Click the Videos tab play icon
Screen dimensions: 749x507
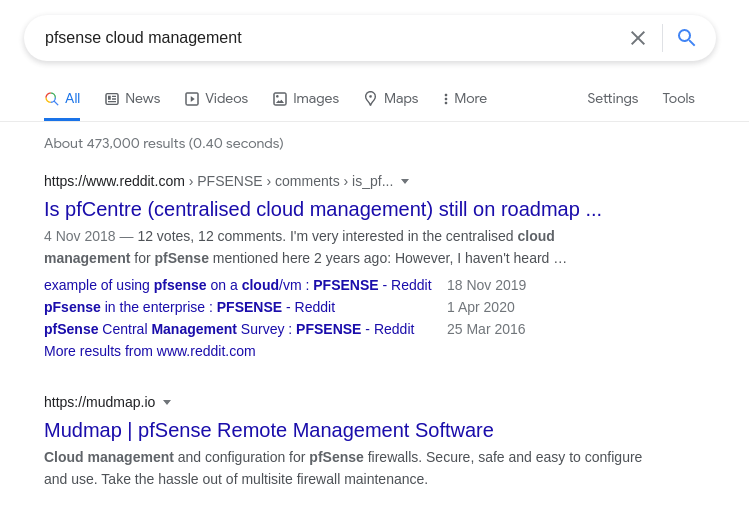point(192,99)
